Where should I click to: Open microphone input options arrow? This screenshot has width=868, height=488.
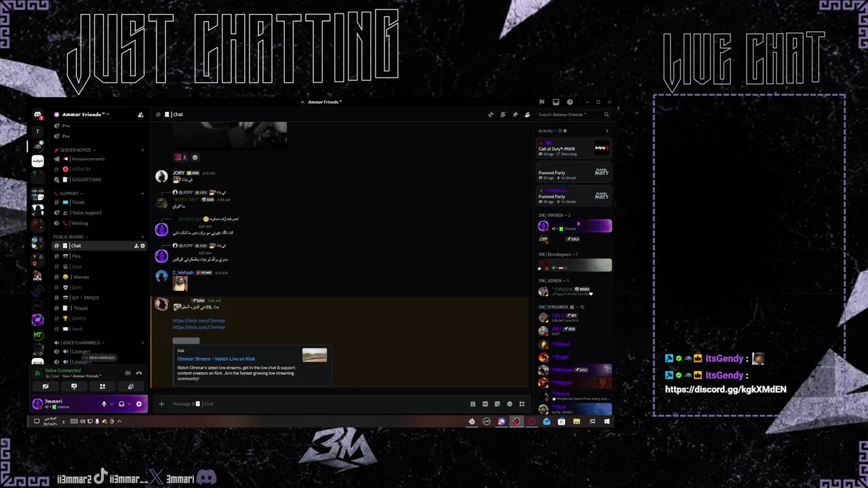tap(112, 404)
